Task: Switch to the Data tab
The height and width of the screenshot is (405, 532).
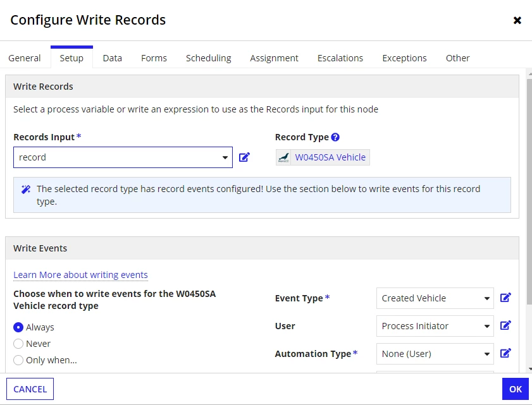Action: pyautogui.click(x=113, y=58)
